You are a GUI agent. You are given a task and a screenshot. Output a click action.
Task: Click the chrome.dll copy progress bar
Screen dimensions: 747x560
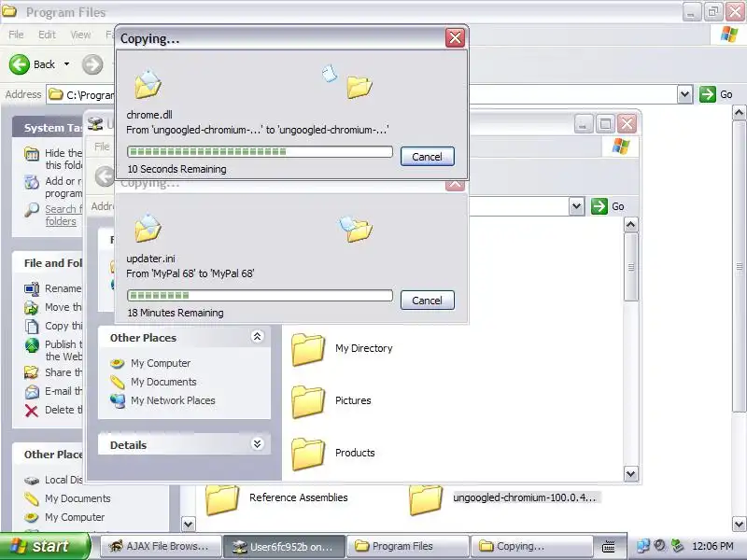[260, 152]
